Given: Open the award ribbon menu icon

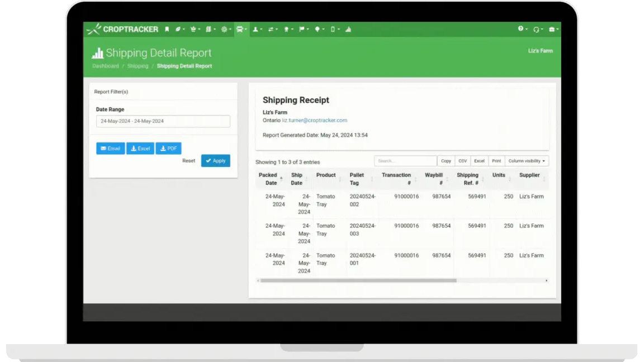Looking at the screenshot, I should click(288, 29).
